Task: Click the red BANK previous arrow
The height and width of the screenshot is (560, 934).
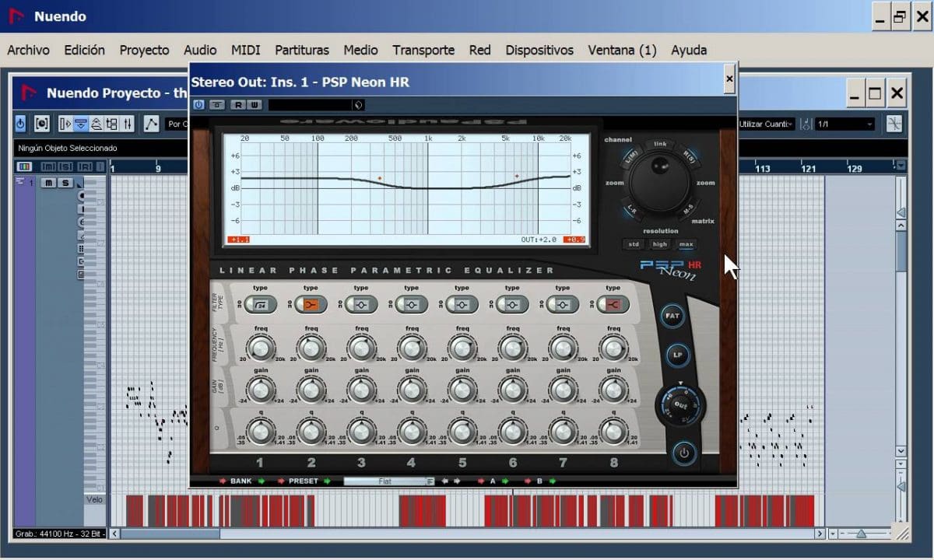Action: point(223,481)
